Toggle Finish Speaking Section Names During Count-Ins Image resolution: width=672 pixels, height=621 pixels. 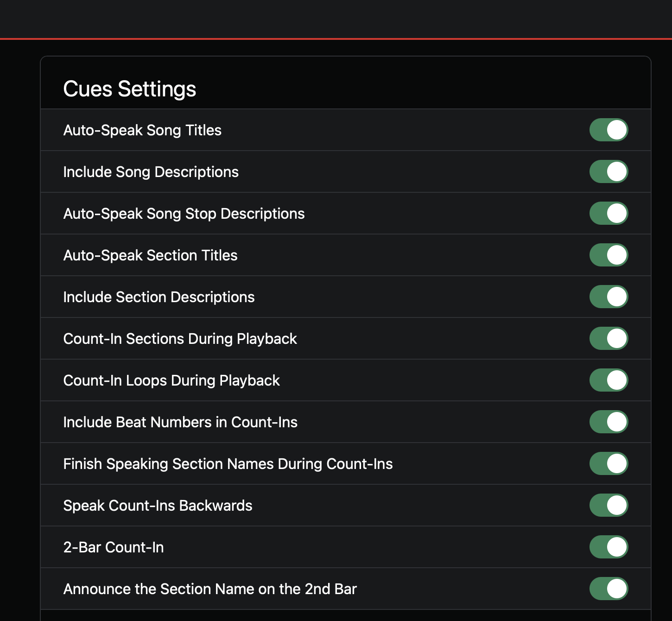tap(609, 463)
